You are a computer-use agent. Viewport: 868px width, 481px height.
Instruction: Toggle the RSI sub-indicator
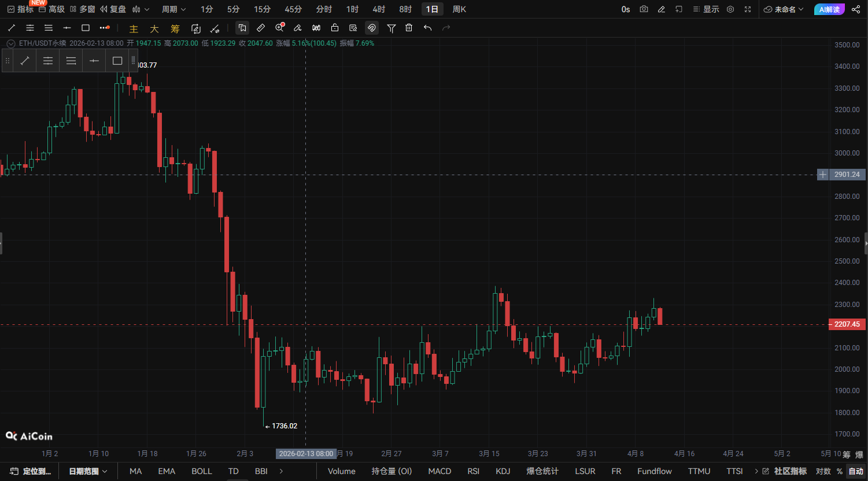pos(474,471)
